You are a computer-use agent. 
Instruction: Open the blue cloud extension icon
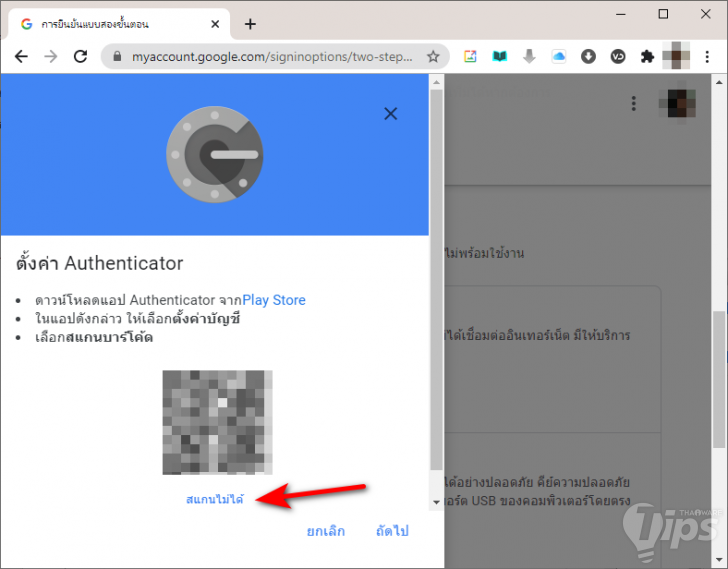click(x=559, y=57)
